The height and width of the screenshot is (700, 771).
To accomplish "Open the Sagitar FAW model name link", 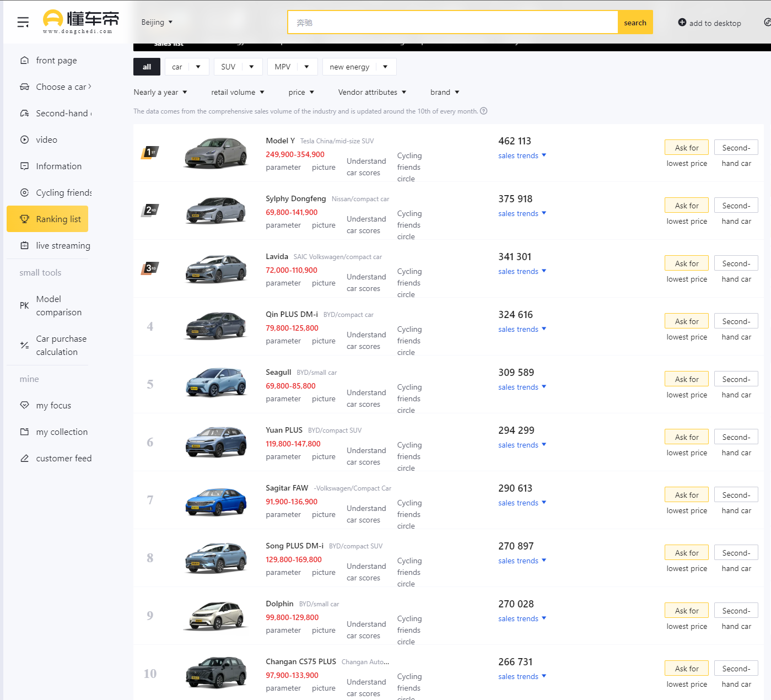I will (x=287, y=488).
